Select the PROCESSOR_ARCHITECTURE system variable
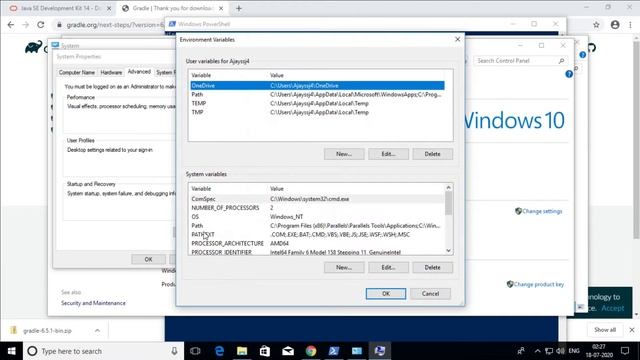 pyautogui.click(x=318, y=244)
